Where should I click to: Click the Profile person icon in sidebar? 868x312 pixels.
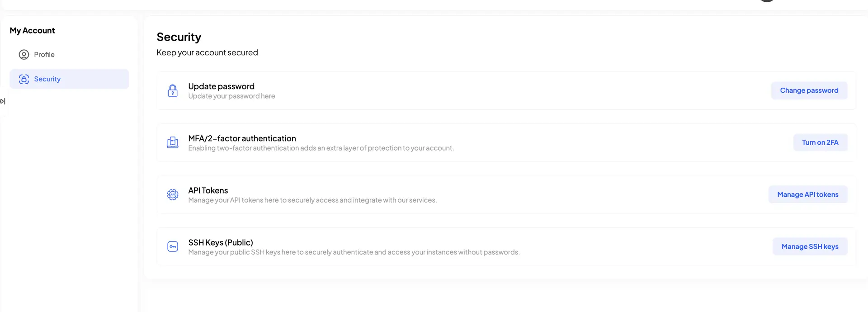pos(24,54)
